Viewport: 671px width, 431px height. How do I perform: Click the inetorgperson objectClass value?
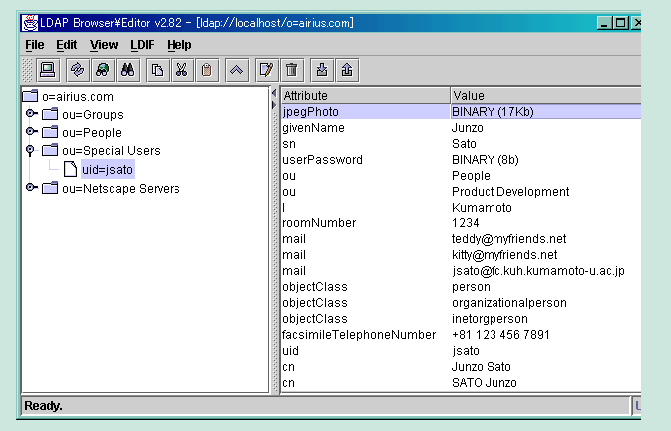pos(490,318)
